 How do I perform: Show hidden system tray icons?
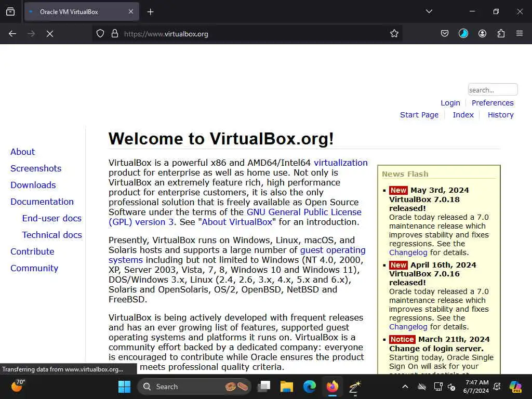[x=405, y=387]
